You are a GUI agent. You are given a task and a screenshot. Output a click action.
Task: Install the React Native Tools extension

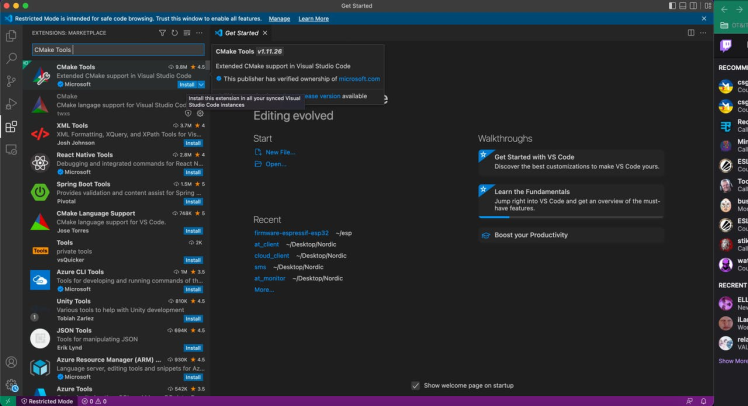pyautogui.click(x=193, y=172)
